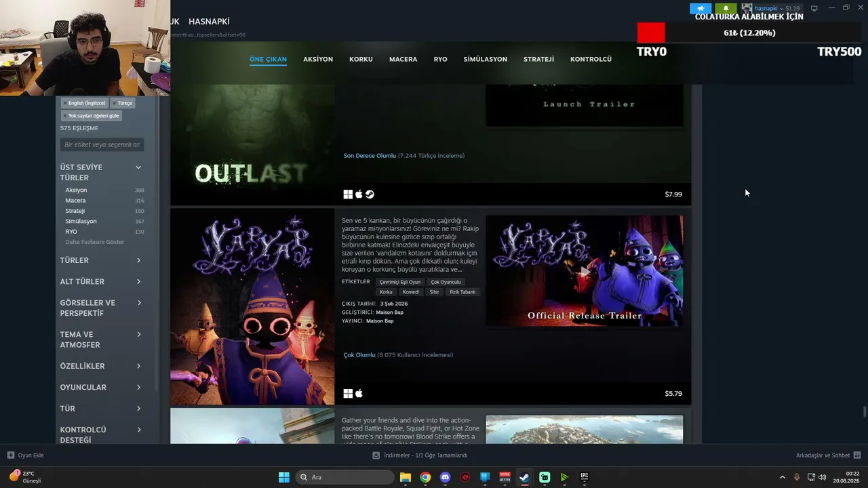Play the Yapyap Official Release Trailer

585,271
